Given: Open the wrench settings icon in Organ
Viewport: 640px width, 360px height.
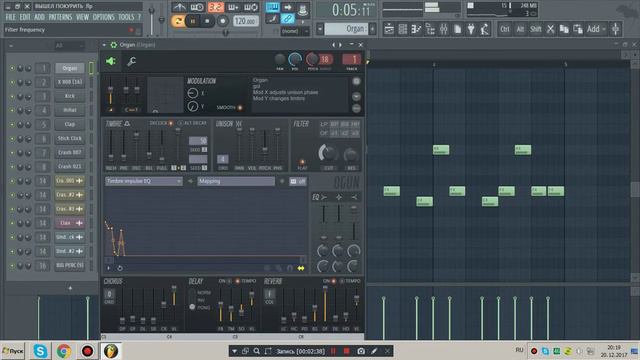Looking at the screenshot, I should click(x=131, y=61).
